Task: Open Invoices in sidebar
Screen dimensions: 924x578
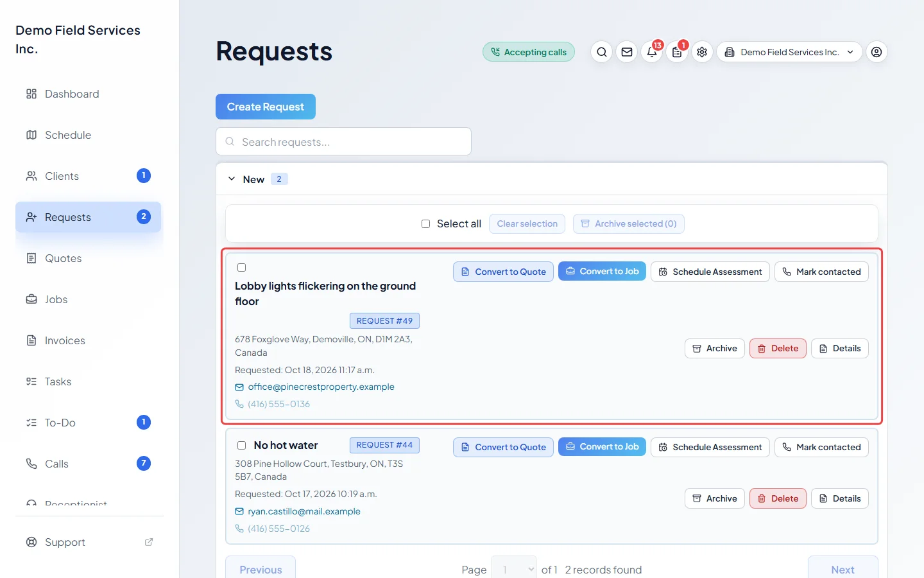Action: [x=89, y=340]
